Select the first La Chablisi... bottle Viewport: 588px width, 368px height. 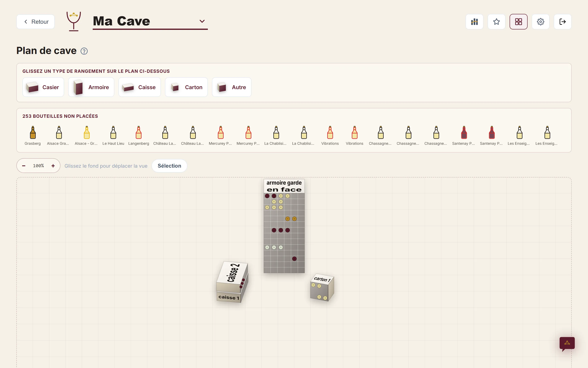(276, 136)
